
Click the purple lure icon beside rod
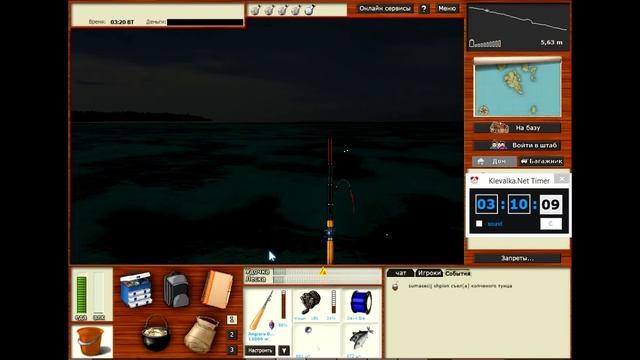pos(272,325)
